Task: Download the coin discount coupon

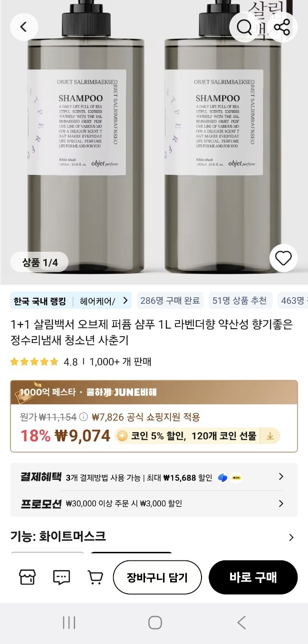Action: [x=270, y=436]
